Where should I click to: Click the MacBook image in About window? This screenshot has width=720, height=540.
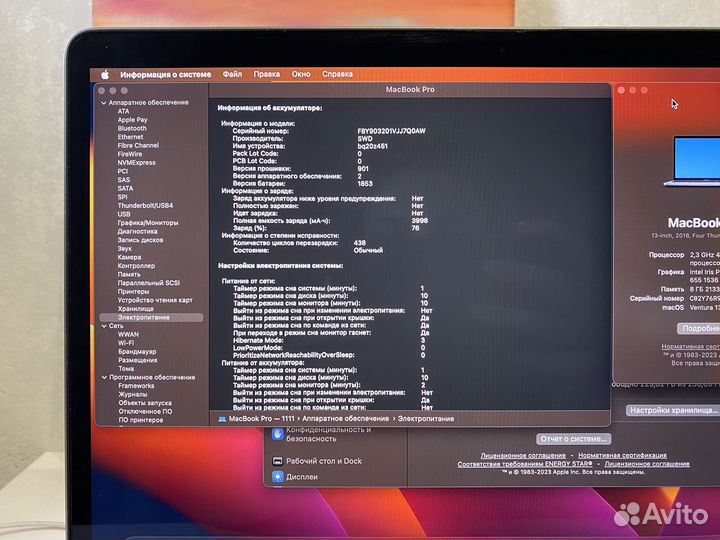[692, 161]
